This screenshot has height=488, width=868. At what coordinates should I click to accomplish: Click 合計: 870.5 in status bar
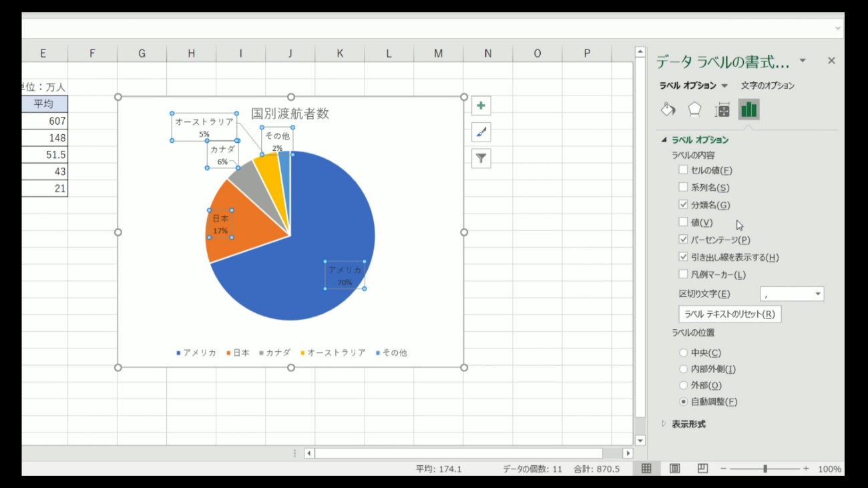[x=596, y=469]
